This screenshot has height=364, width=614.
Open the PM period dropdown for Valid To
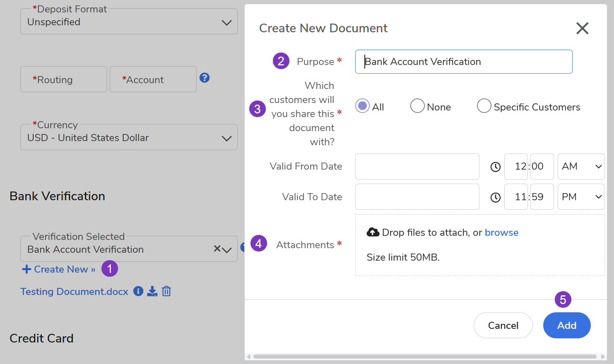coord(581,197)
